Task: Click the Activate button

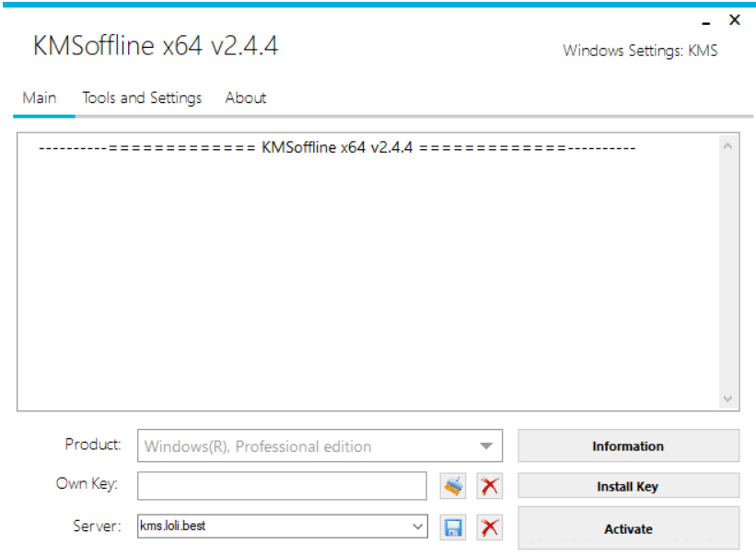Action: (x=628, y=528)
